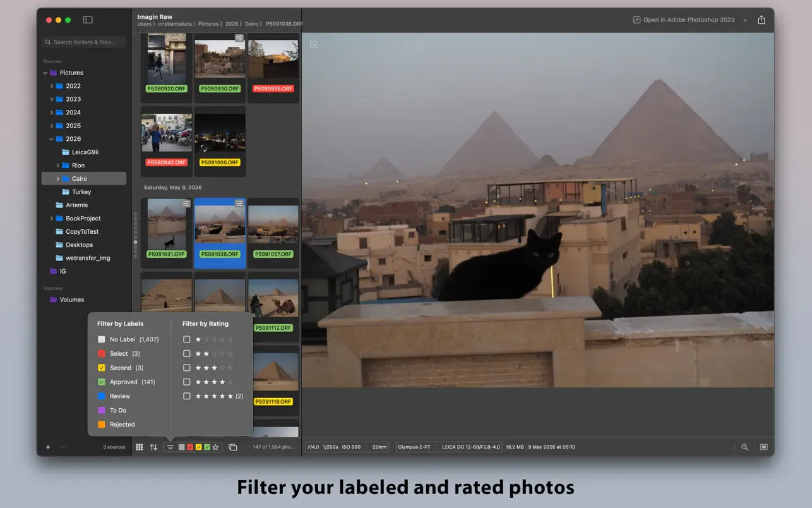Click the overlay icon at preview top-left corner

click(314, 44)
